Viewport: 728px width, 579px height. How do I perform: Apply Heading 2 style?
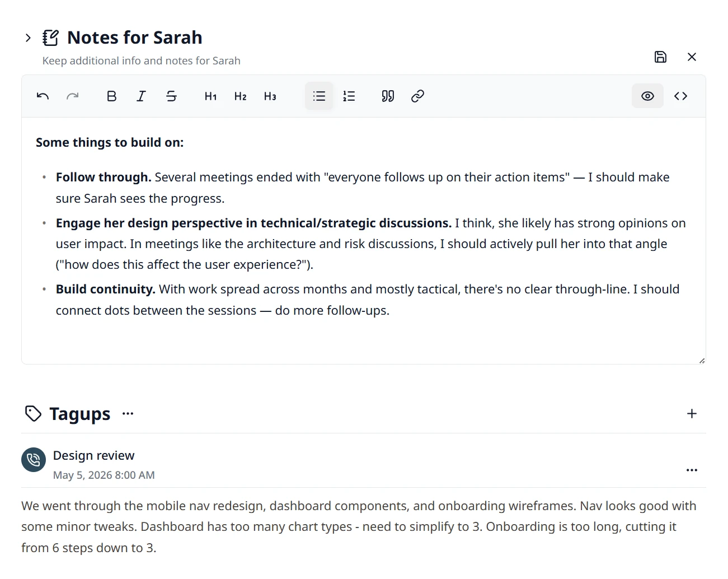240,96
